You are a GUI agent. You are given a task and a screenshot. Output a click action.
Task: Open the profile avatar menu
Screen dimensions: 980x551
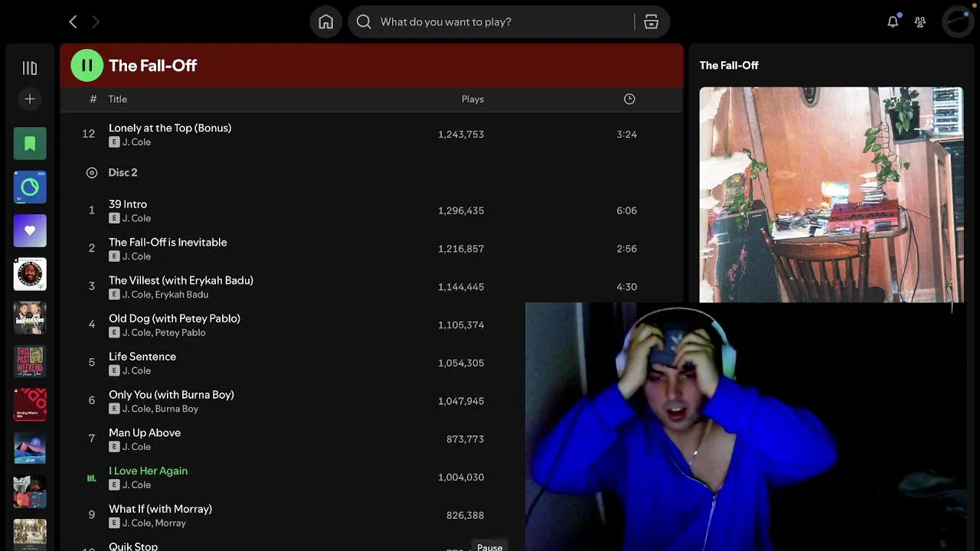[x=959, y=22]
